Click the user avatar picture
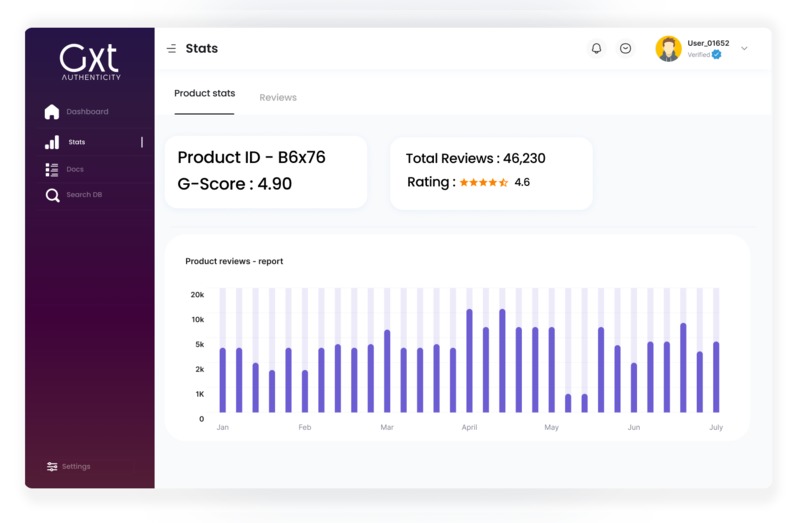This screenshot has height=523, width=806. click(x=668, y=49)
